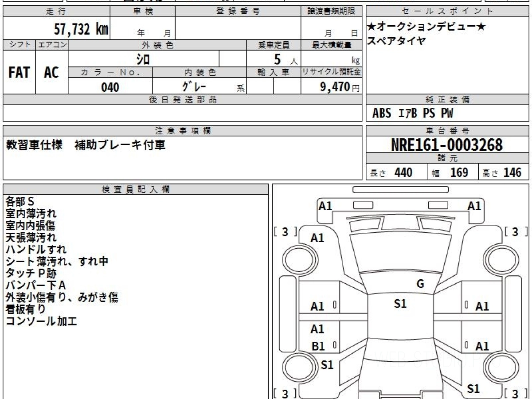Click the 純正装備 section header
The height and width of the screenshot is (399, 532).
click(x=448, y=100)
